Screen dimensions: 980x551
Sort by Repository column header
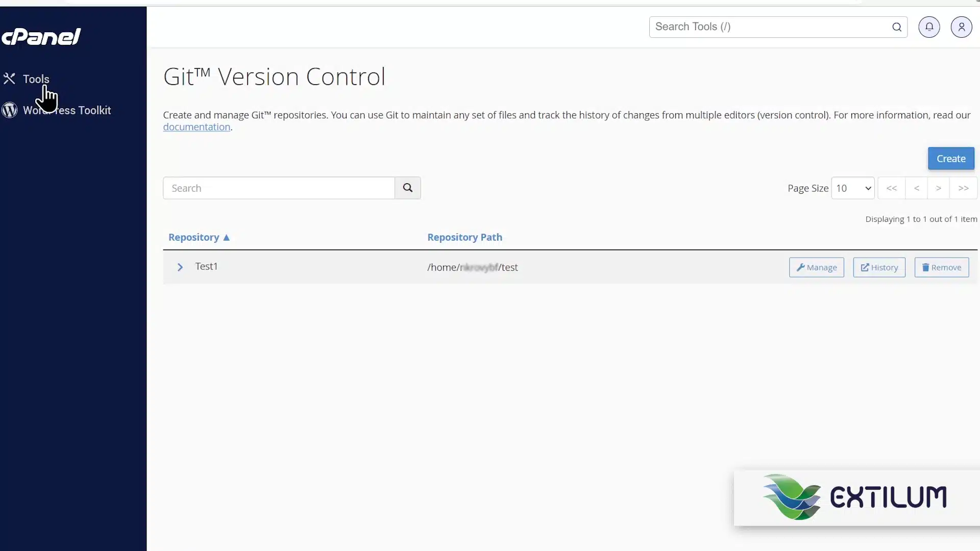[199, 237]
